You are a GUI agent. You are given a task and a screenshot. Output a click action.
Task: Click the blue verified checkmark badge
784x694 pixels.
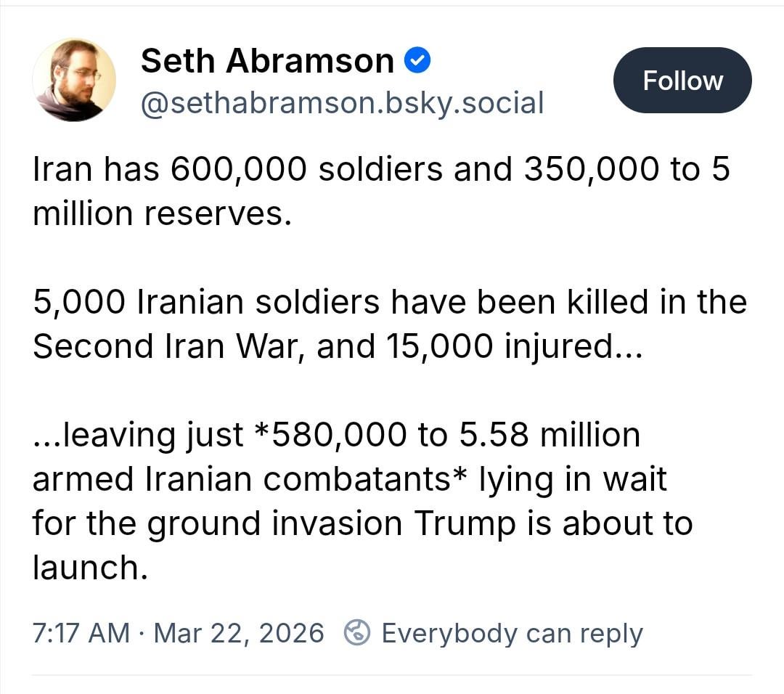pos(417,61)
